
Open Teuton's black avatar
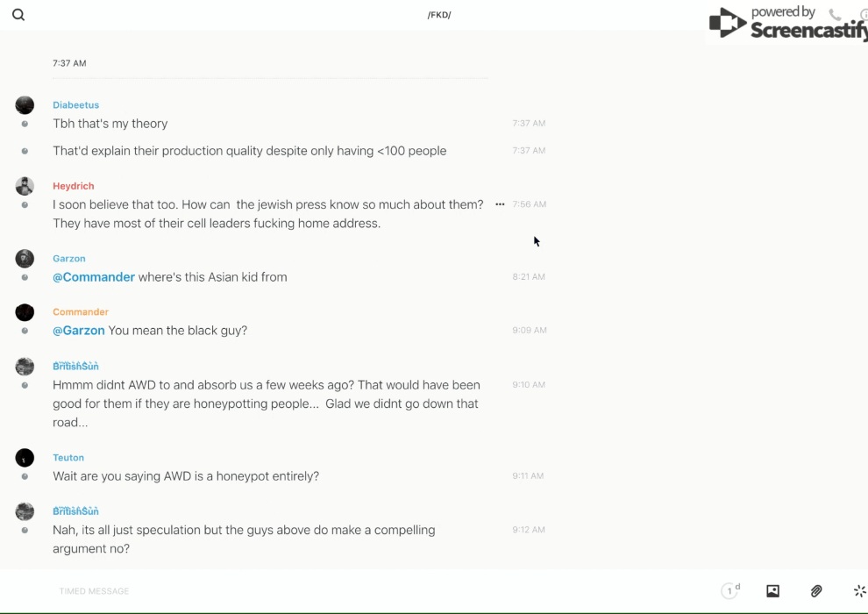pos(25,458)
